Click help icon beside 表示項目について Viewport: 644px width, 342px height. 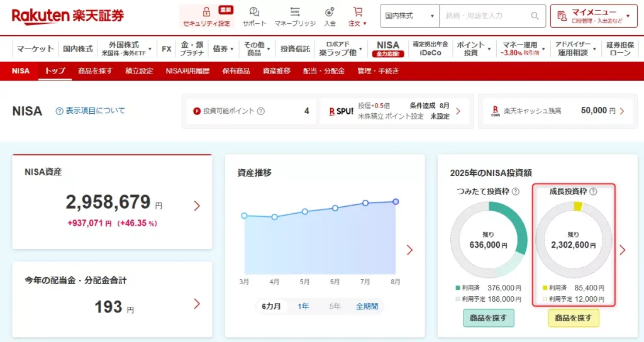click(x=60, y=111)
